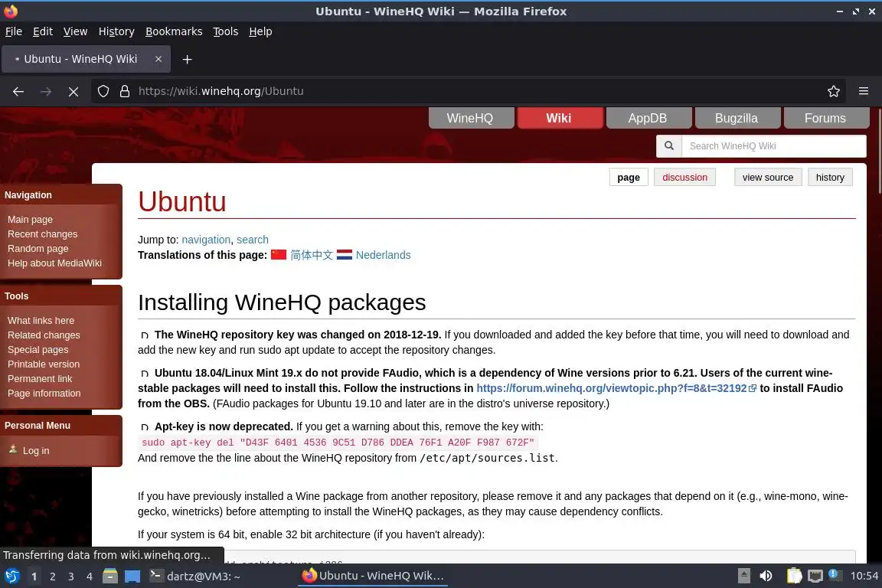Go to the WineHQ top navigation tab
Viewport: 882px width, 588px height.
click(471, 118)
